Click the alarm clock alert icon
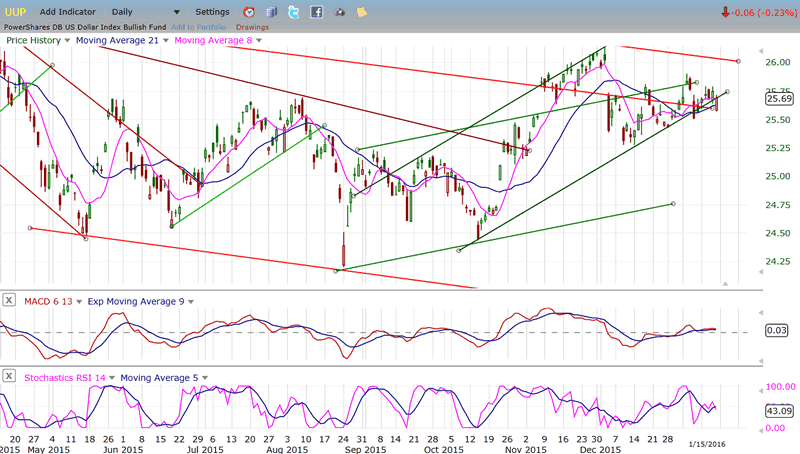The width and height of the screenshot is (800, 454). pyautogui.click(x=248, y=12)
